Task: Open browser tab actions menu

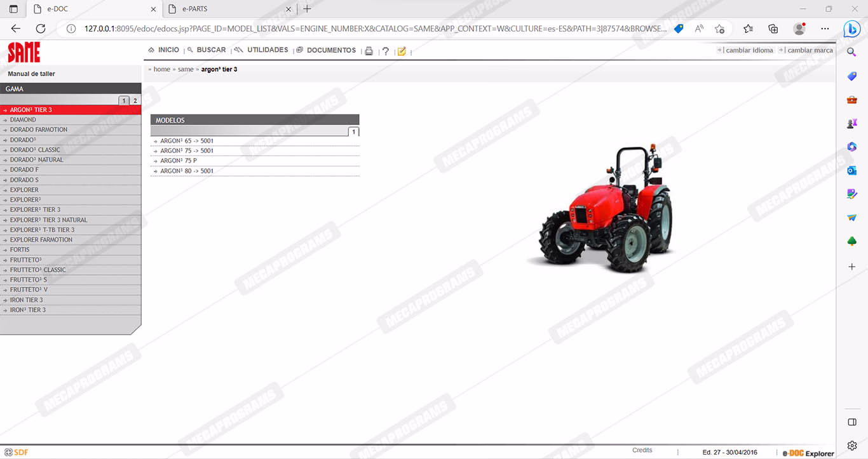Action: [13, 9]
